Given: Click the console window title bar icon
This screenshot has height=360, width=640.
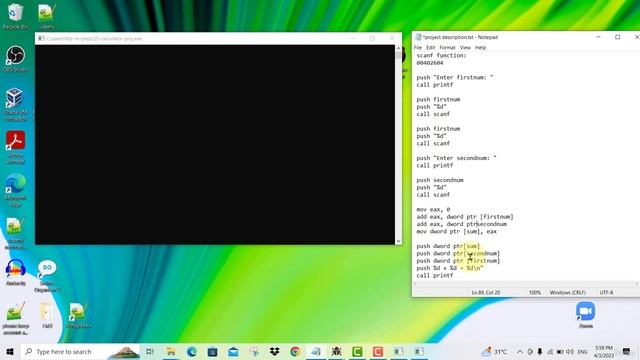Looking at the screenshot, I should point(41,38).
